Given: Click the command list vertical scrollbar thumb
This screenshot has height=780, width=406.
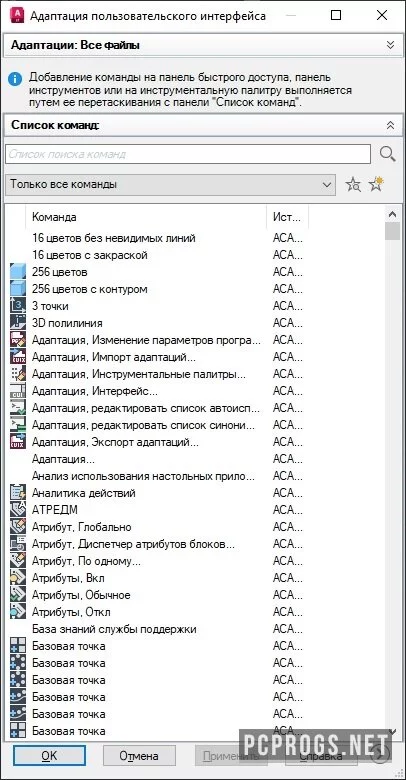Looking at the screenshot, I should [393, 231].
